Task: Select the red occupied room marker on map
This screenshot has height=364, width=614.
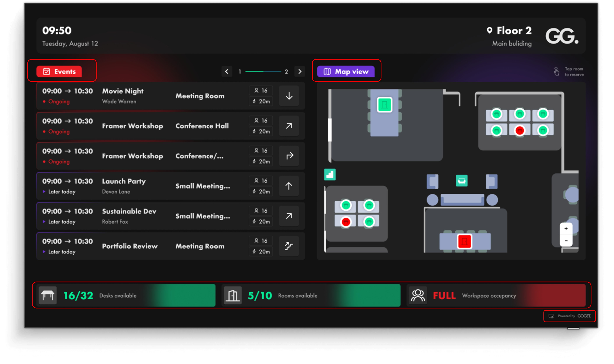Action: pos(464,242)
